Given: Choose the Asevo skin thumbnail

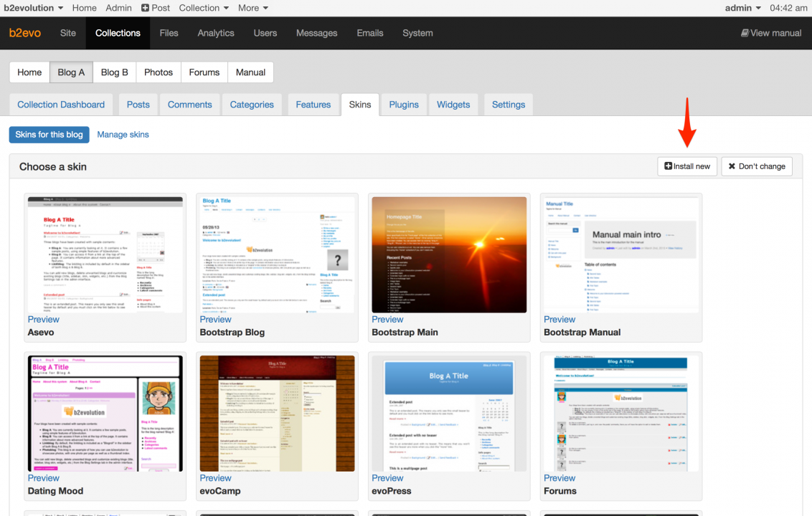Looking at the screenshot, I should click(105, 254).
